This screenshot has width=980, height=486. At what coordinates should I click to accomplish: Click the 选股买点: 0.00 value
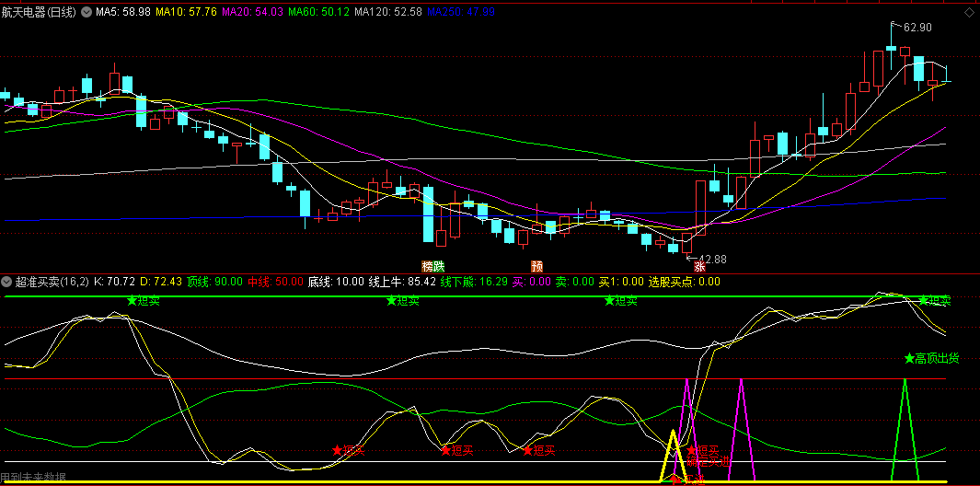685,282
